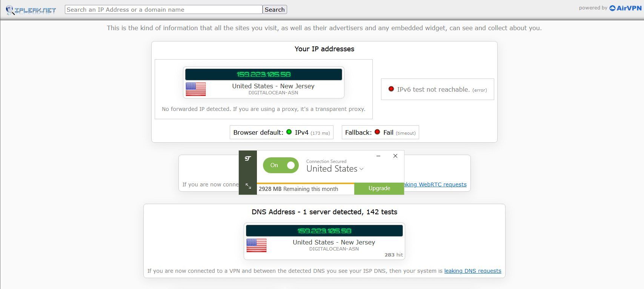Click the US flag in DNS Address box
This screenshot has width=644, height=289.
257,246
